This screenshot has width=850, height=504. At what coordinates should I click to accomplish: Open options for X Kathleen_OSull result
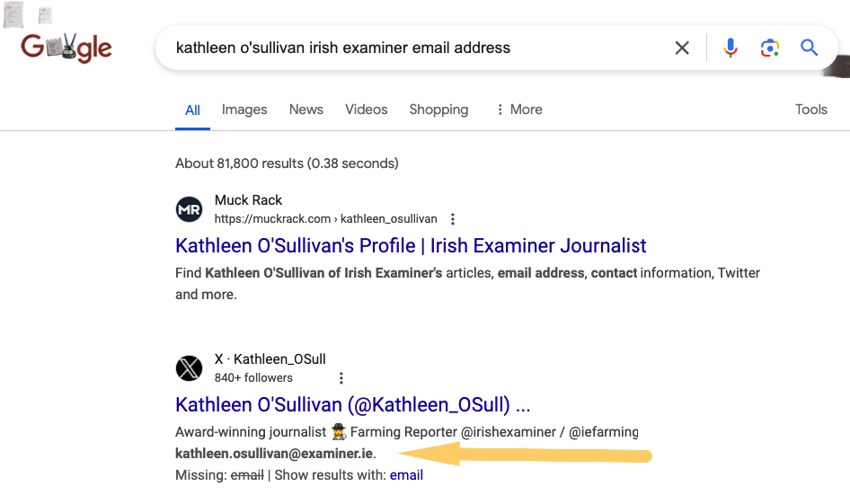[x=341, y=378]
